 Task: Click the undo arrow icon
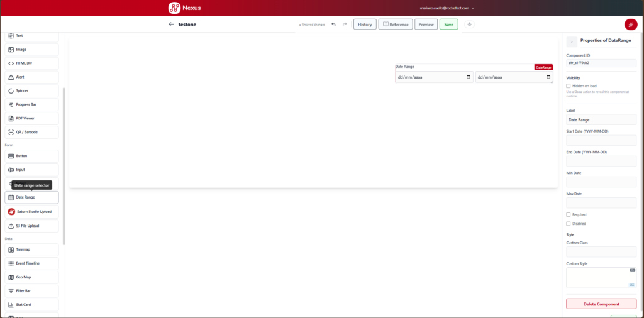tap(333, 25)
